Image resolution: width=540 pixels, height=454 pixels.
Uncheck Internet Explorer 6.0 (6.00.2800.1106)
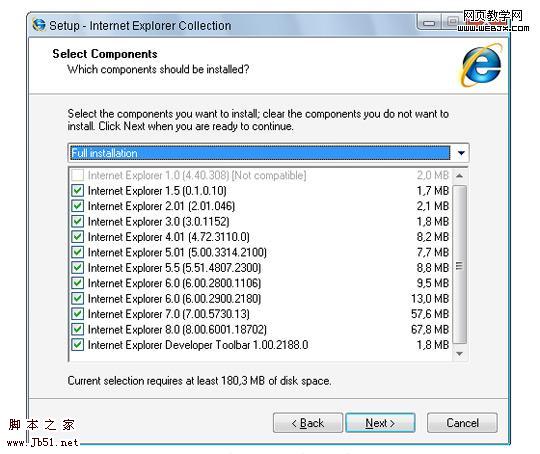[77, 283]
